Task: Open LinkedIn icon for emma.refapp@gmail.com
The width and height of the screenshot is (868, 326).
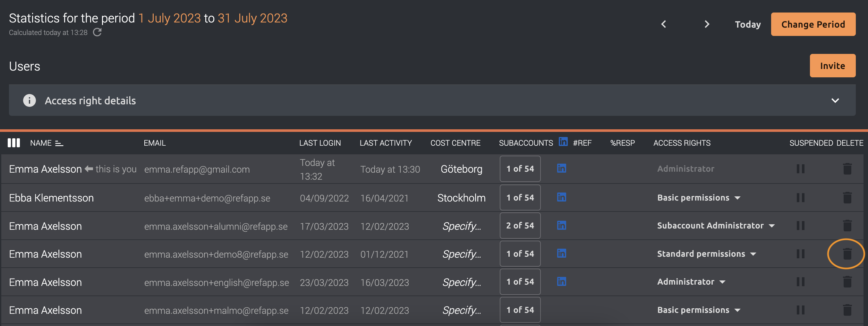Action: [561, 168]
